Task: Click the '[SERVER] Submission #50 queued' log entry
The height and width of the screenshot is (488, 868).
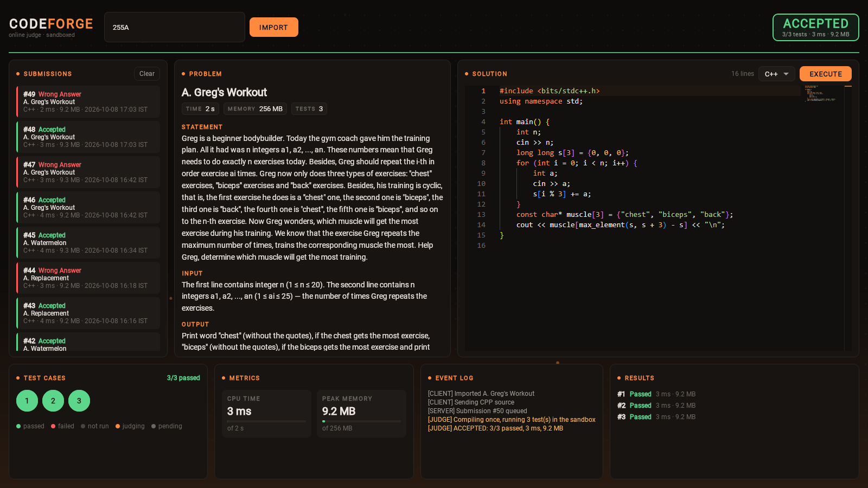Action: click(x=477, y=411)
